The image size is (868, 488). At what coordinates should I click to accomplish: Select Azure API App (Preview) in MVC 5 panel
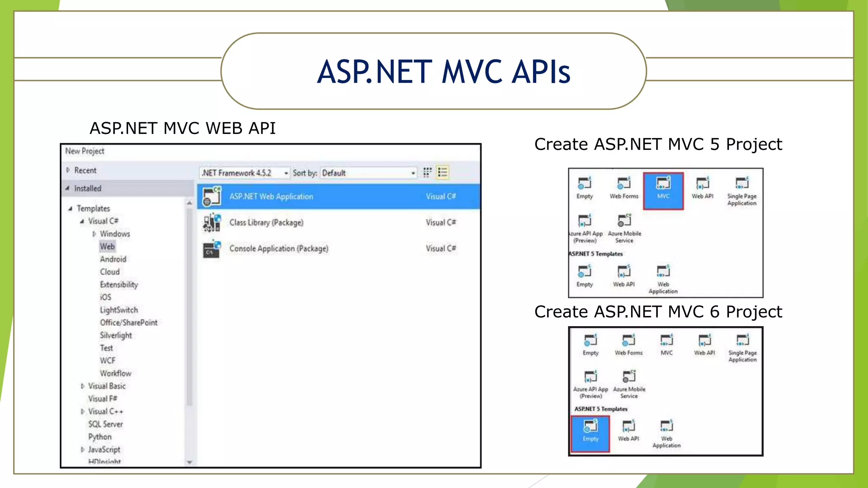[585, 229]
